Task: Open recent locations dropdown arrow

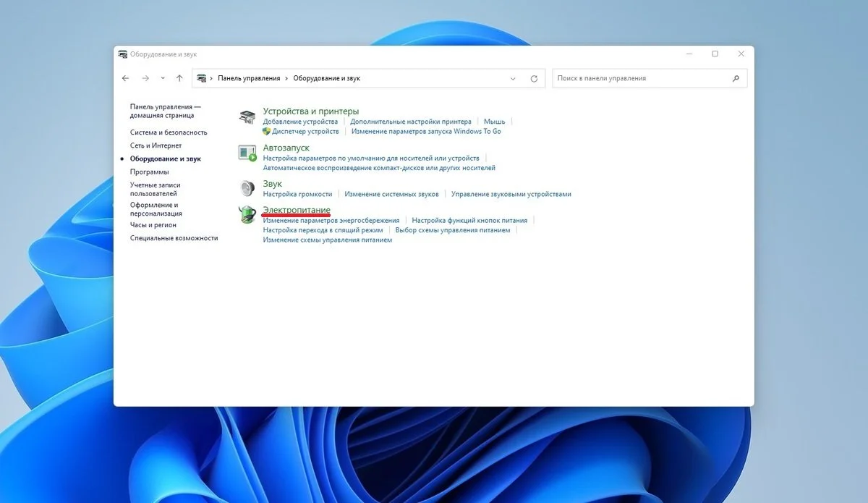Action: pyautogui.click(x=163, y=78)
